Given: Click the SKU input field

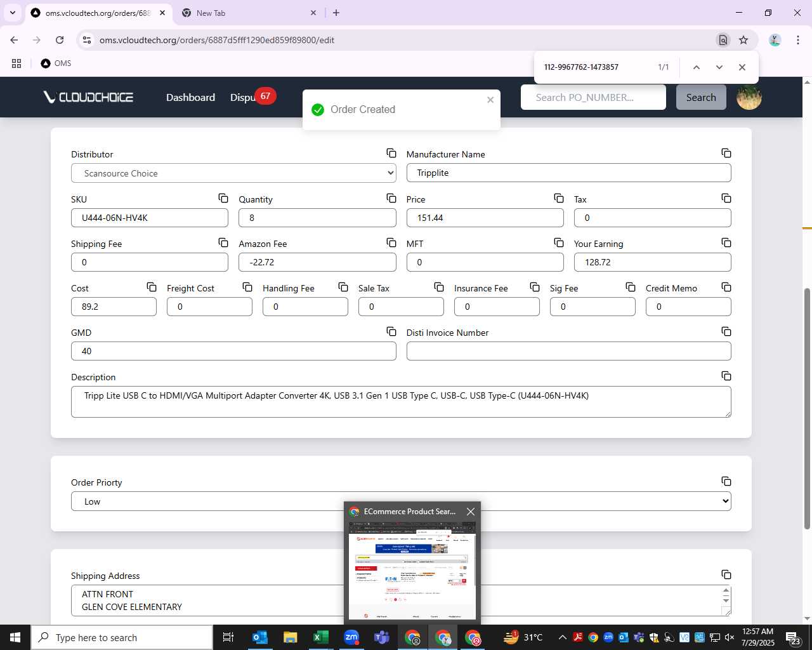Looking at the screenshot, I should tap(150, 218).
